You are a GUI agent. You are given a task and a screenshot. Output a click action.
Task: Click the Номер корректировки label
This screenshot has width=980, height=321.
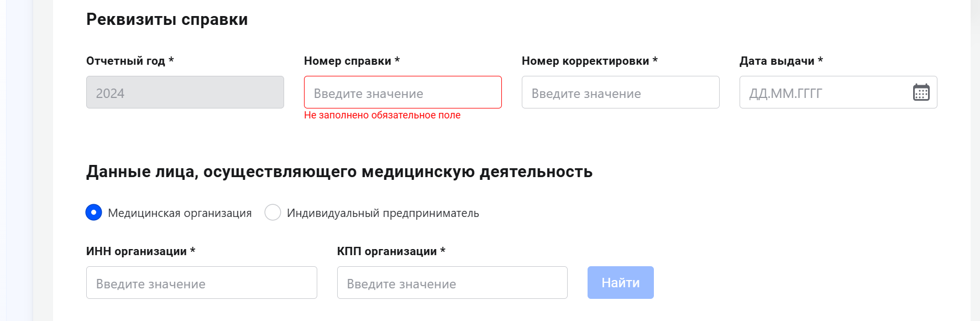click(588, 61)
